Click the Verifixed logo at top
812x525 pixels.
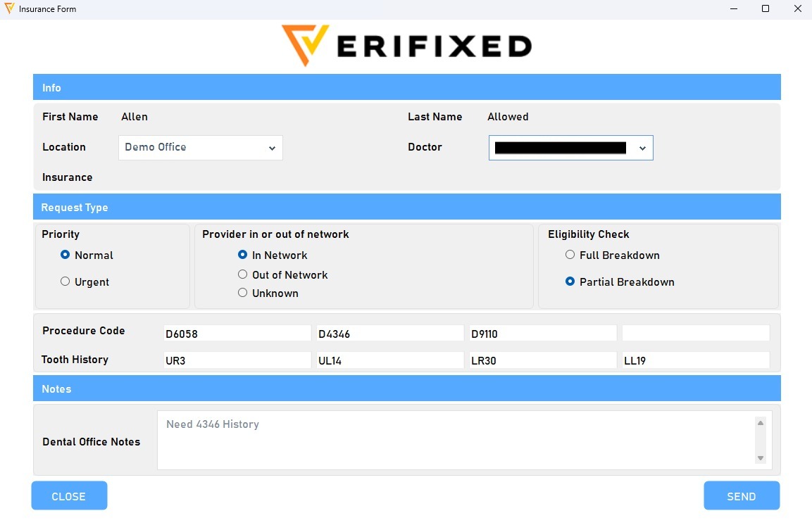(x=406, y=46)
